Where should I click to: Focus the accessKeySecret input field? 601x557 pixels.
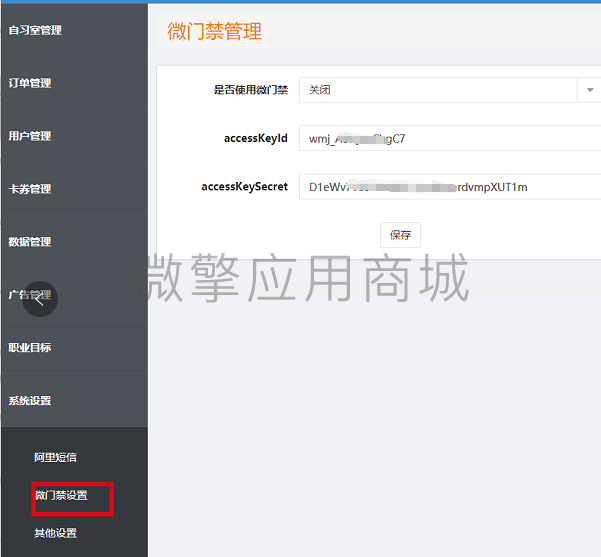click(450, 187)
